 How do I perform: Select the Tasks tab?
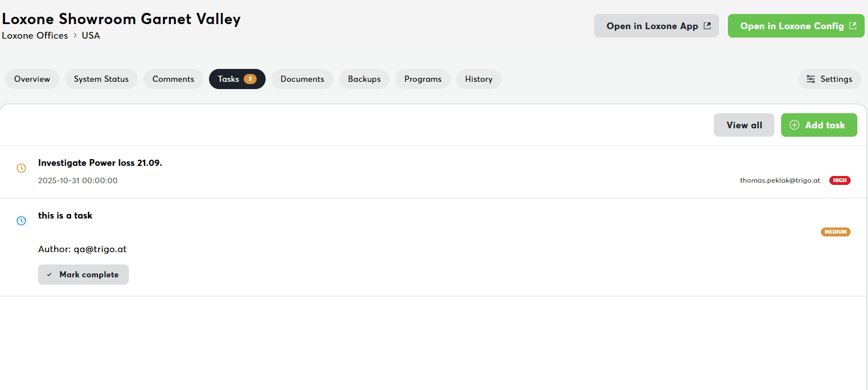click(237, 79)
